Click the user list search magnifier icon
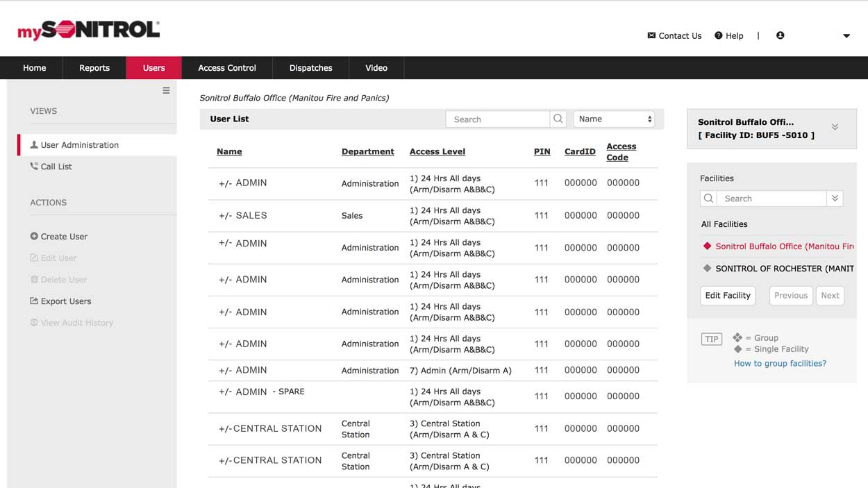 (558, 119)
